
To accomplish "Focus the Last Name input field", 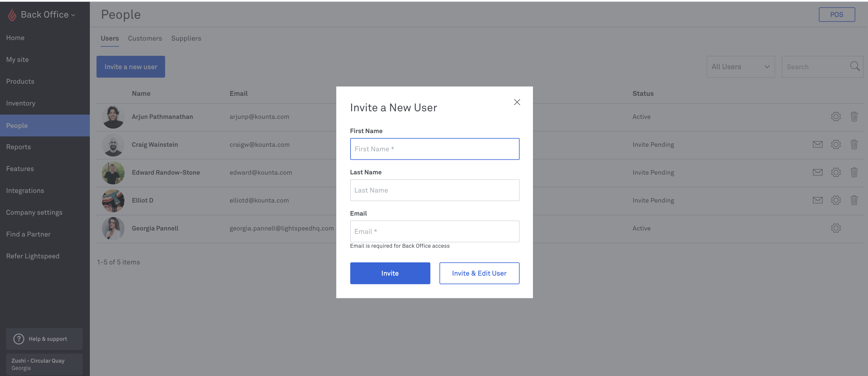I will 435,190.
